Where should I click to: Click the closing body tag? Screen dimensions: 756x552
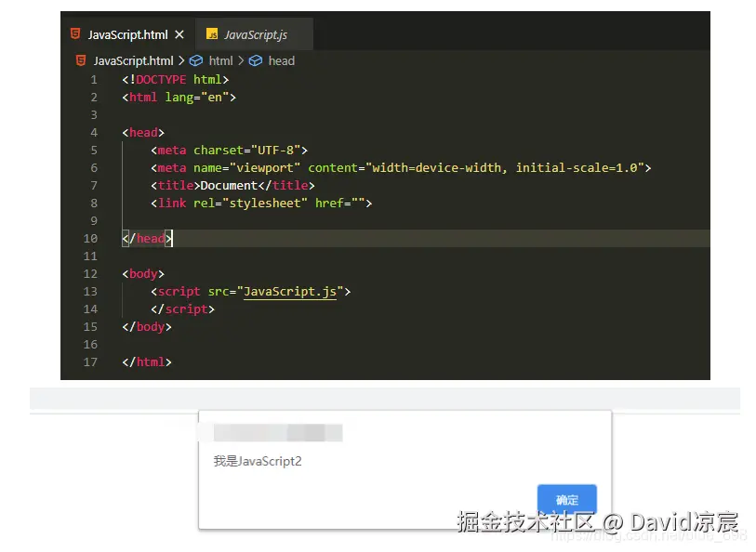pyautogui.click(x=147, y=327)
